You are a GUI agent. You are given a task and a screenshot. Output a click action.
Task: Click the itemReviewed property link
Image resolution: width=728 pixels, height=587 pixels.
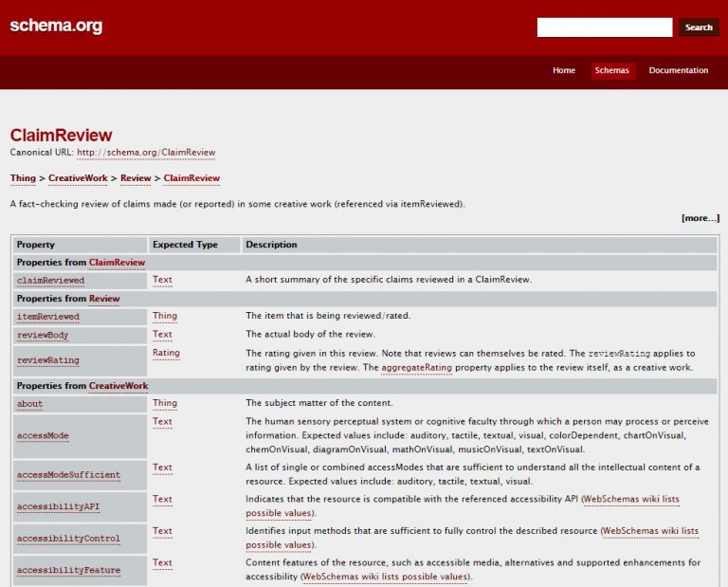tap(47, 317)
